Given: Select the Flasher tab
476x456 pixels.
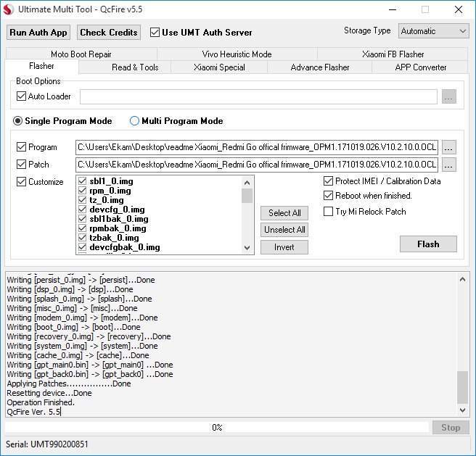Looking at the screenshot, I should coord(41,66).
